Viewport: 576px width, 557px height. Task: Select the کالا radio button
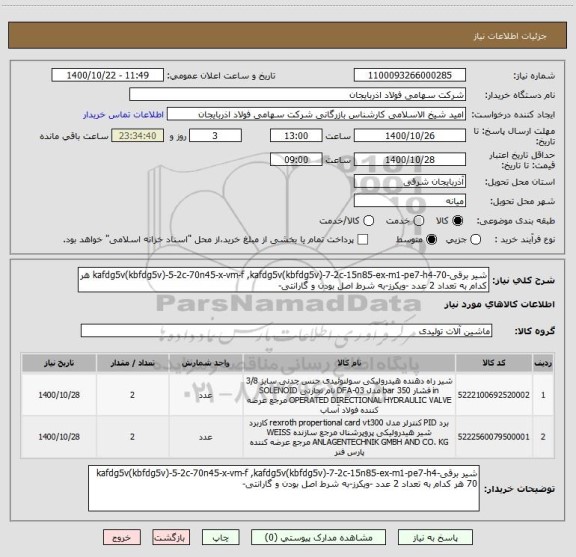(x=458, y=221)
